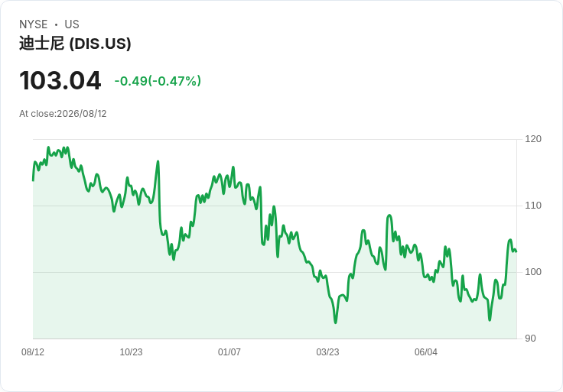This screenshot has height=392, width=563.
Task: Click the chart's lowest dip near 03/23
Action: pos(336,322)
